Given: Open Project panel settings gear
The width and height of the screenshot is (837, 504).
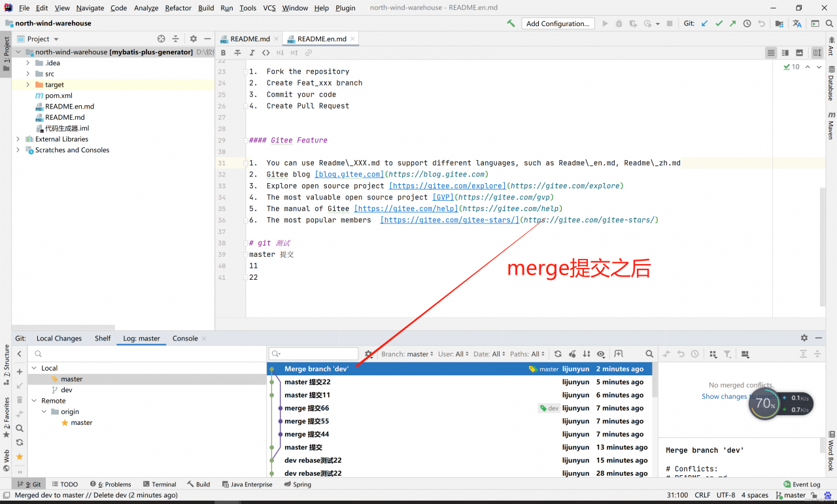Looking at the screenshot, I should 193,39.
